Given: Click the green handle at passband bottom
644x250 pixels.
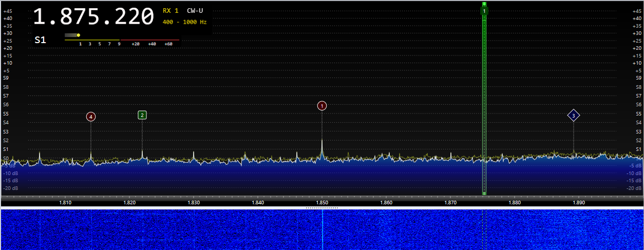Looking at the screenshot, I should pyautogui.click(x=484, y=193).
